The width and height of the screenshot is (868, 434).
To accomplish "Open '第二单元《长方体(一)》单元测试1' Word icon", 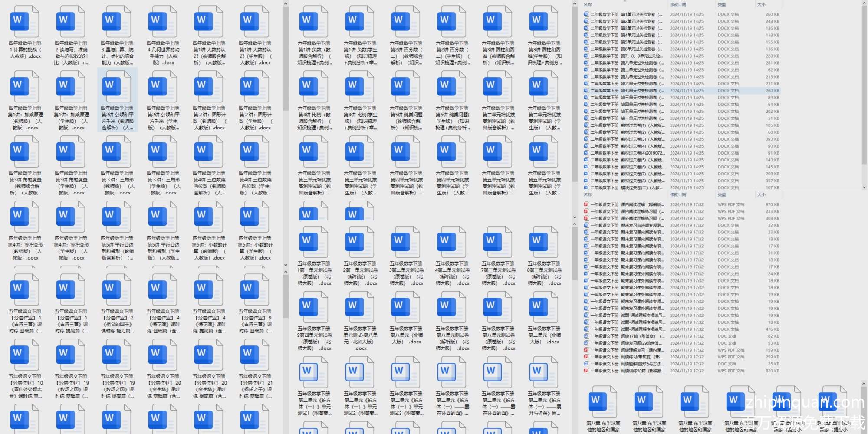I will pos(314,372).
